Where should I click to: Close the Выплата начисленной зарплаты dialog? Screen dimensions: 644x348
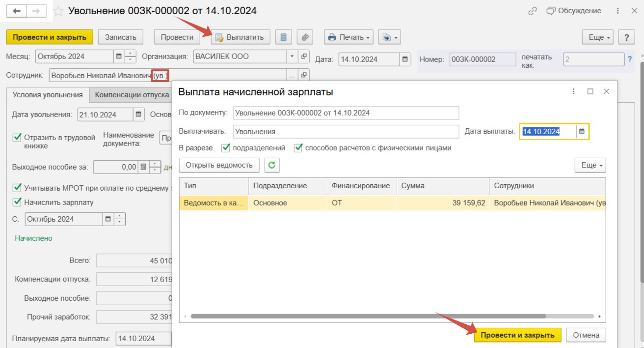click(606, 91)
